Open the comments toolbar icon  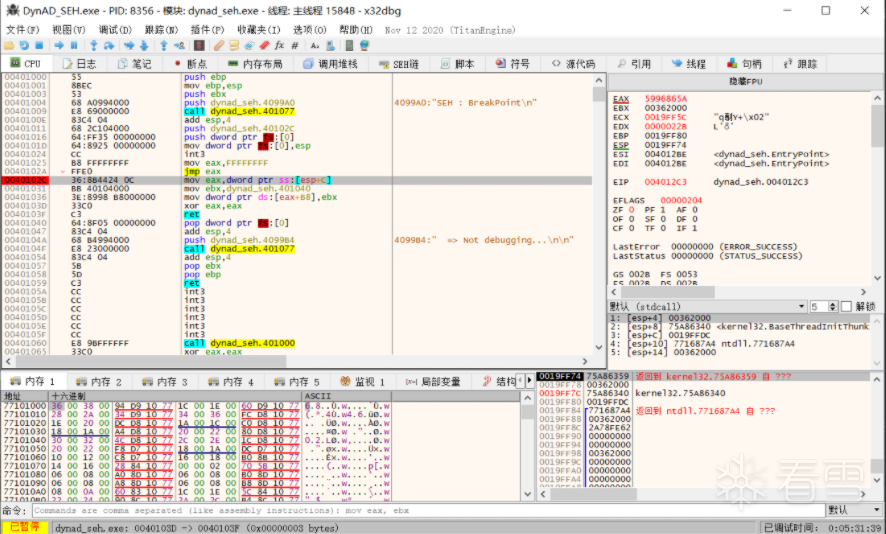click(234, 46)
